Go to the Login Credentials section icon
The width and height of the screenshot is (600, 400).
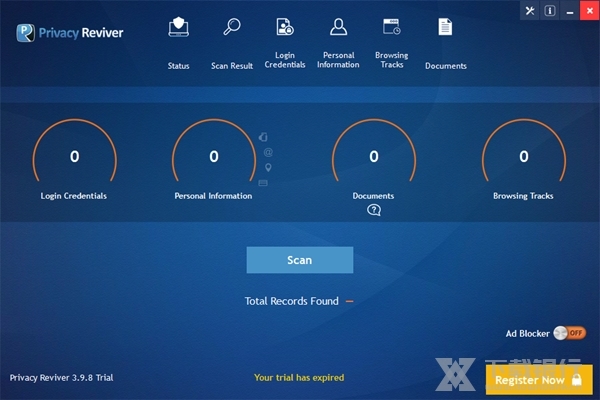pyautogui.click(x=285, y=28)
